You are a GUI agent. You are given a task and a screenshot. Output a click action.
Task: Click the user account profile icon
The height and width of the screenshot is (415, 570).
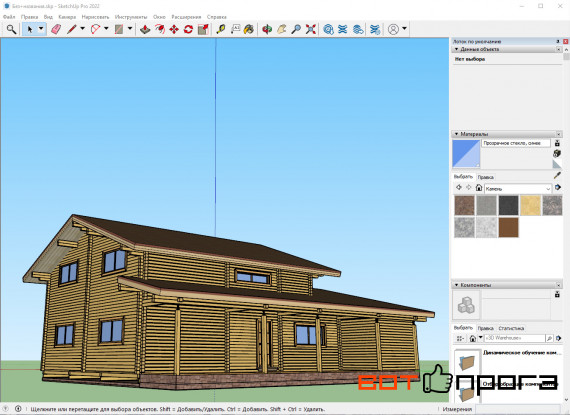[x=393, y=29]
